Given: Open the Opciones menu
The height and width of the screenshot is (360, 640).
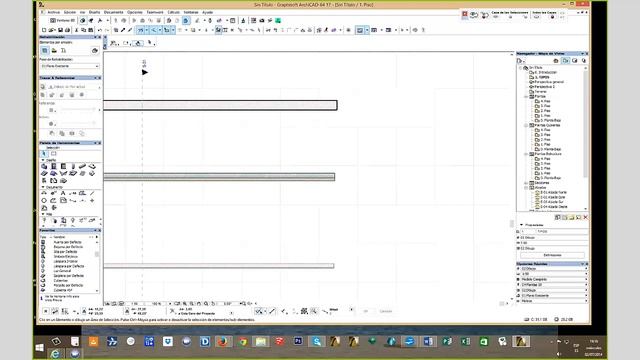Looking at the screenshot, I should (x=135, y=12).
